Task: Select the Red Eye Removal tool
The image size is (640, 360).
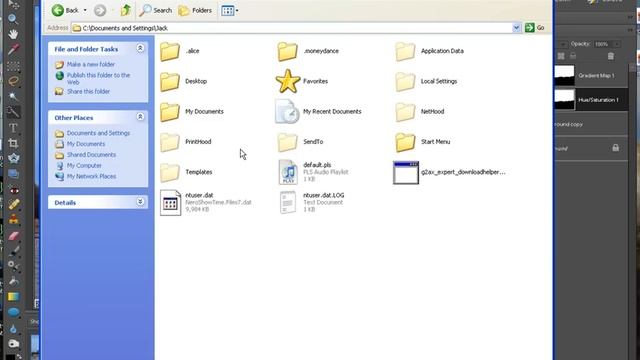Action: click(x=13, y=190)
